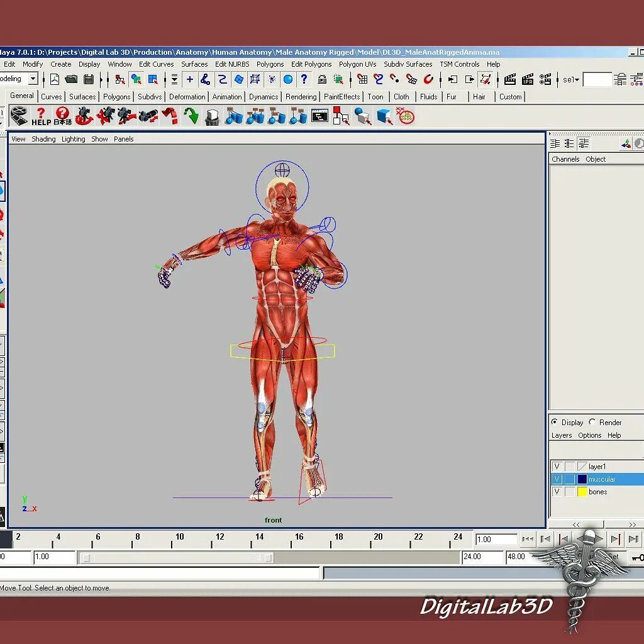Click the blue question mark toolbar icon
The width and height of the screenshot is (644, 644).
click(x=304, y=79)
